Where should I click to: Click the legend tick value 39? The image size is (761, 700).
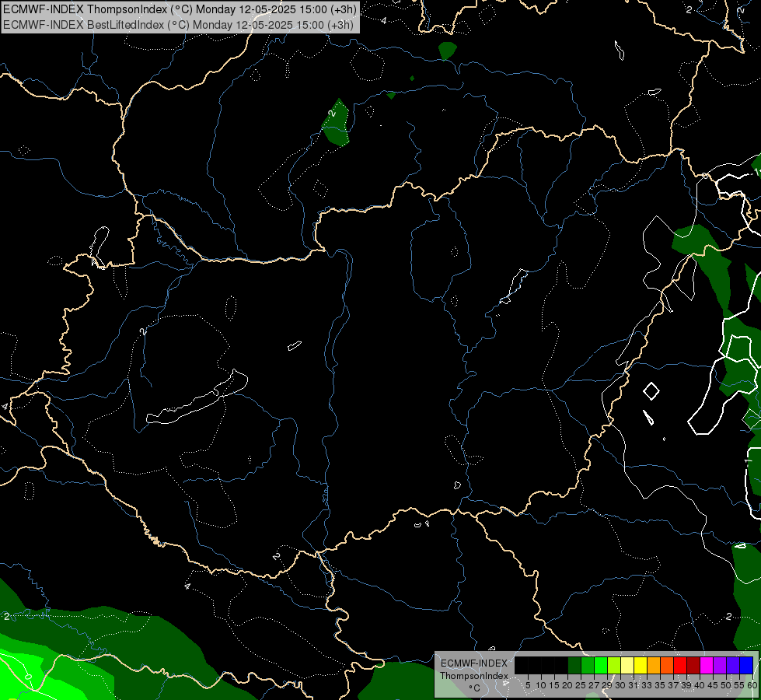686,685
